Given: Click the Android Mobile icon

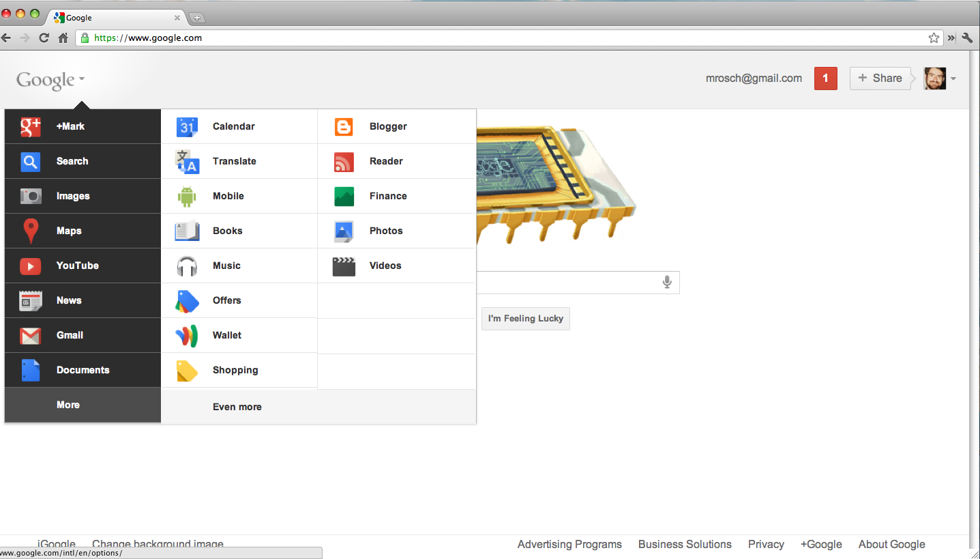Looking at the screenshot, I should coord(187,196).
